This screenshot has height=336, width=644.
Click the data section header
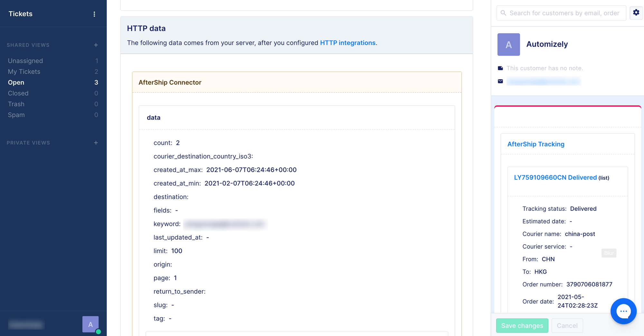(x=297, y=118)
